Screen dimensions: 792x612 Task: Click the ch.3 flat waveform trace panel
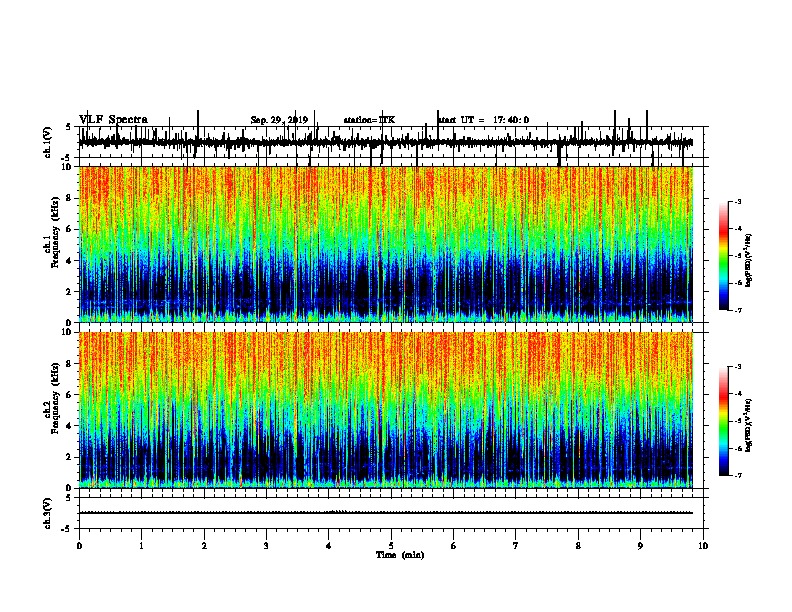pyautogui.click(x=391, y=513)
